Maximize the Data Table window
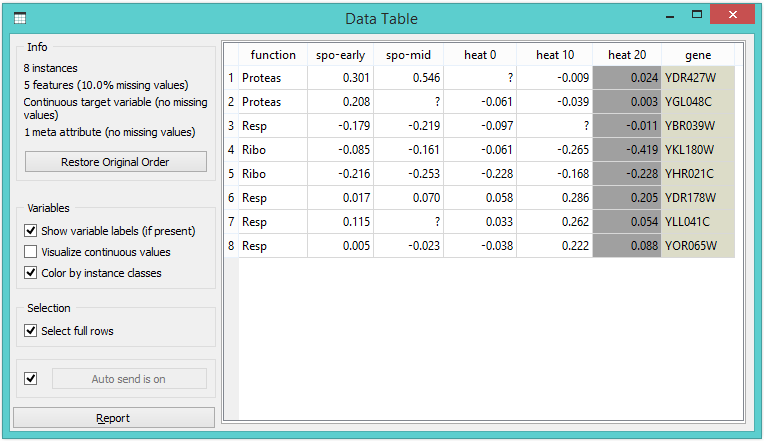The width and height of the screenshot is (764, 441). coord(699,16)
